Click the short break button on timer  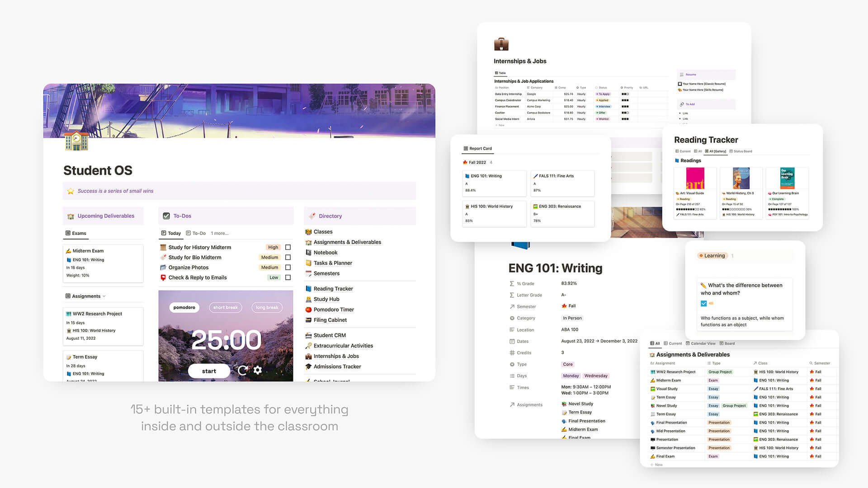click(x=225, y=307)
